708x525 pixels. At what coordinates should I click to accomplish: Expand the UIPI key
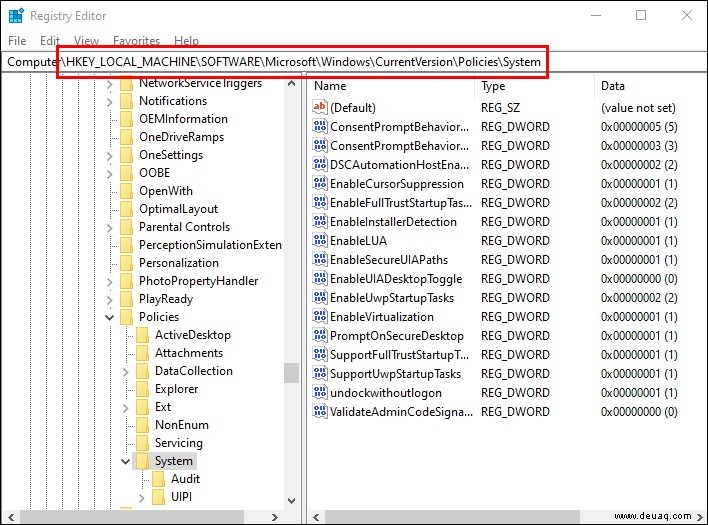141,498
